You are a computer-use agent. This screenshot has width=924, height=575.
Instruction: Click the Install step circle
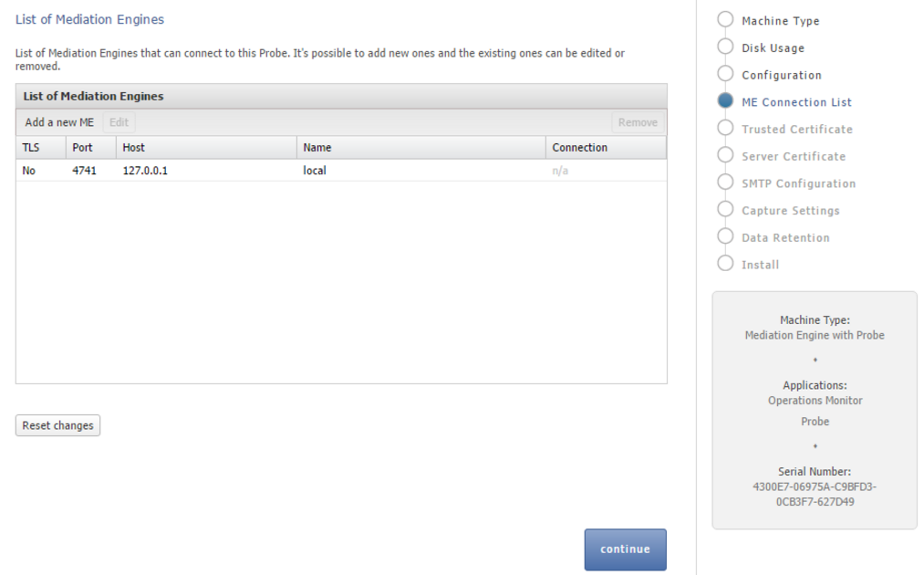725,264
